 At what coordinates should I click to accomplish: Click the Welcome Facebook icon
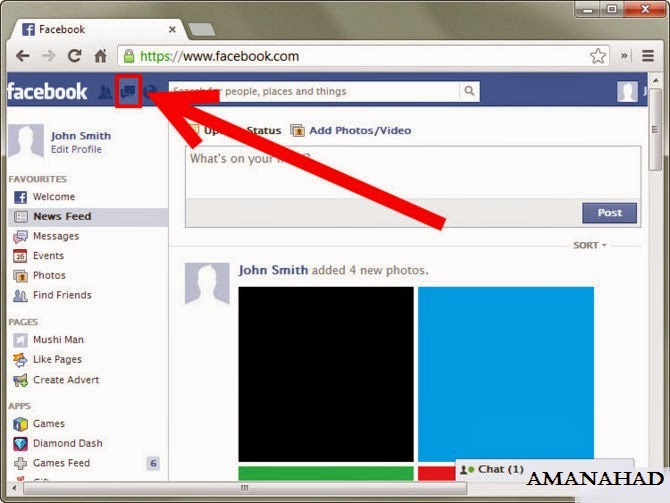point(21,197)
